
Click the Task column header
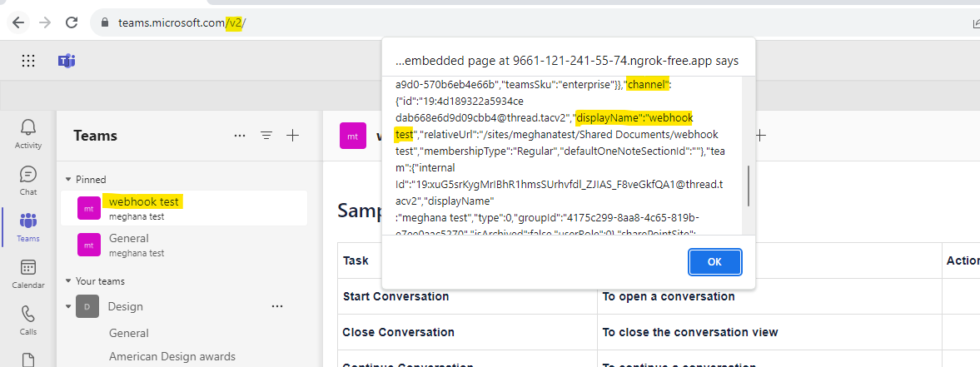356,260
